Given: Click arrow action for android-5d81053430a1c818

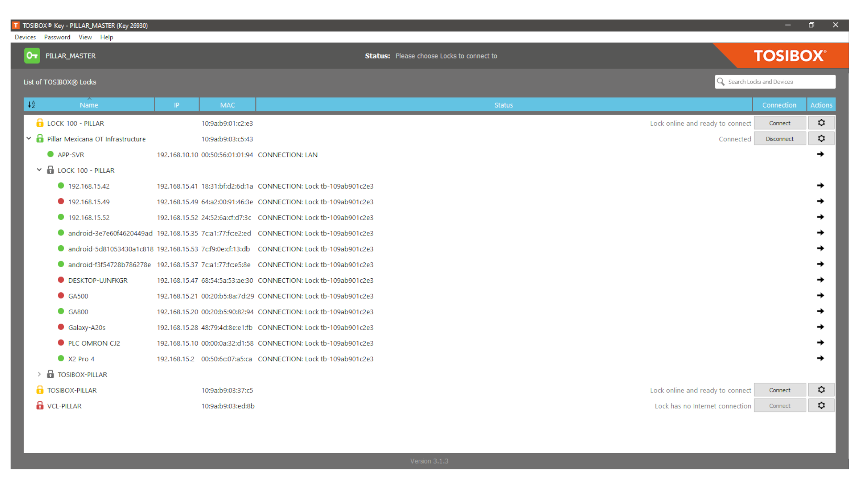Looking at the screenshot, I should point(820,249).
